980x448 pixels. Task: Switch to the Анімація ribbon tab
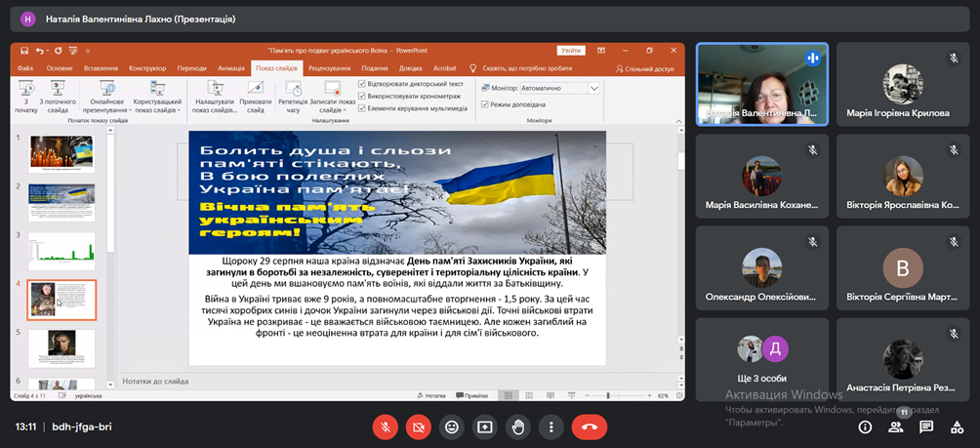[x=231, y=68]
